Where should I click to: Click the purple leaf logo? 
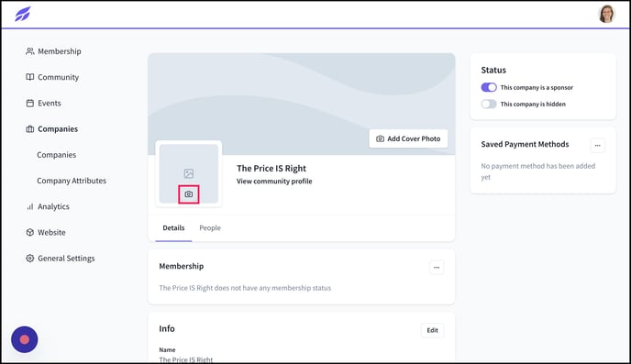23,14
